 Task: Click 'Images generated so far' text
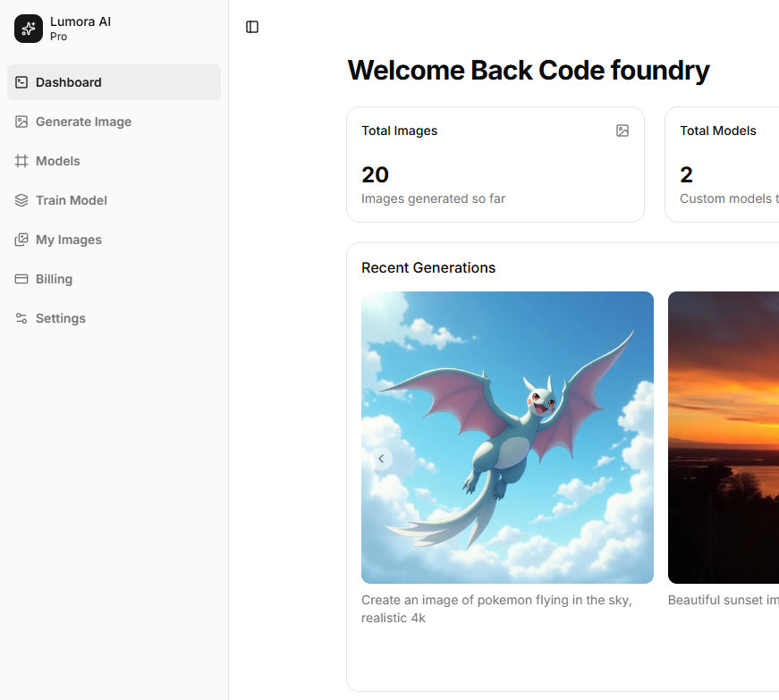pyautogui.click(x=433, y=198)
